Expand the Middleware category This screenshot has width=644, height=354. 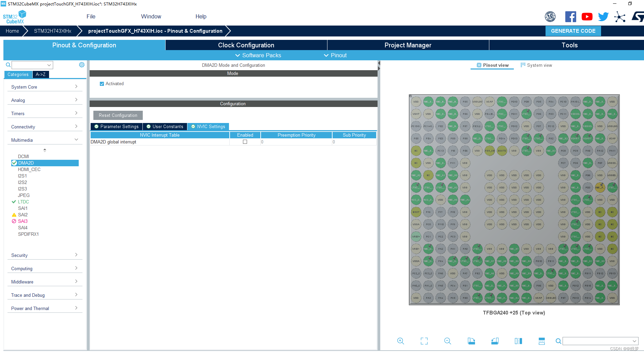45,282
